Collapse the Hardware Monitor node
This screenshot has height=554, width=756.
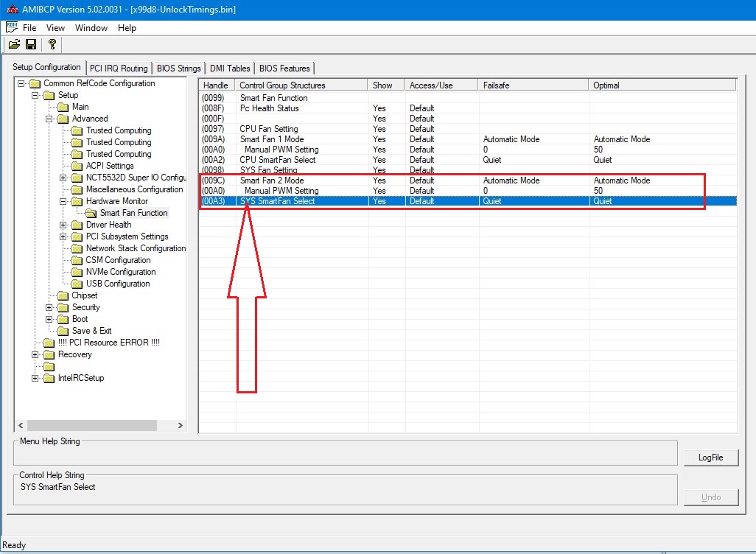point(63,202)
